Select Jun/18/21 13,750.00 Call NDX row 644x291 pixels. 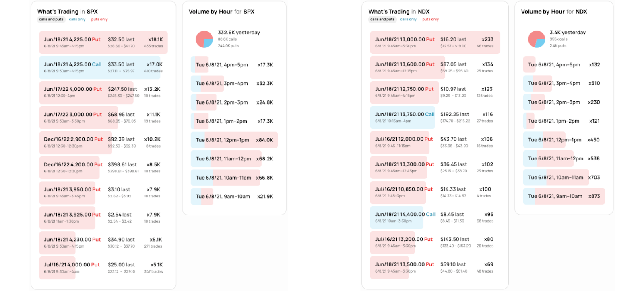435,117
